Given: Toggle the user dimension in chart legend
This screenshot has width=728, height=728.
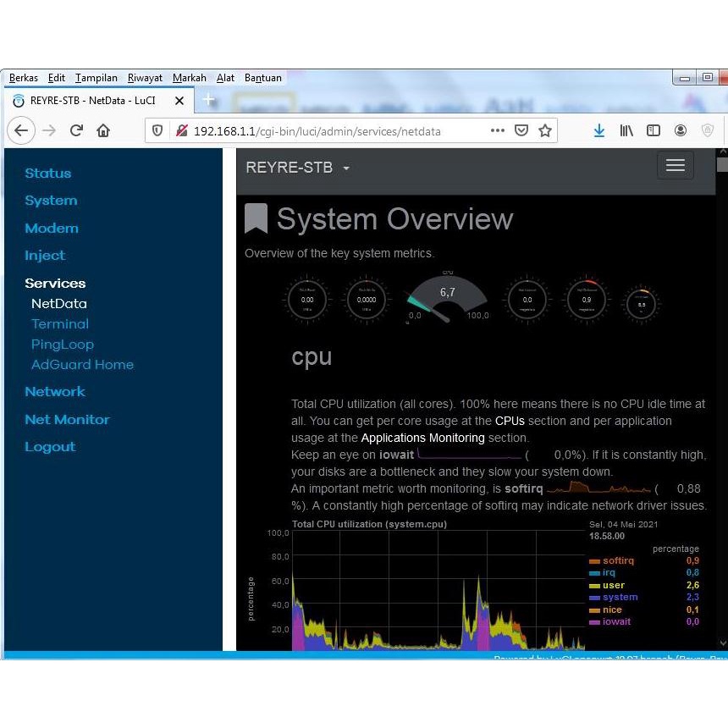Looking at the screenshot, I should pyautogui.click(x=613, y=585).
